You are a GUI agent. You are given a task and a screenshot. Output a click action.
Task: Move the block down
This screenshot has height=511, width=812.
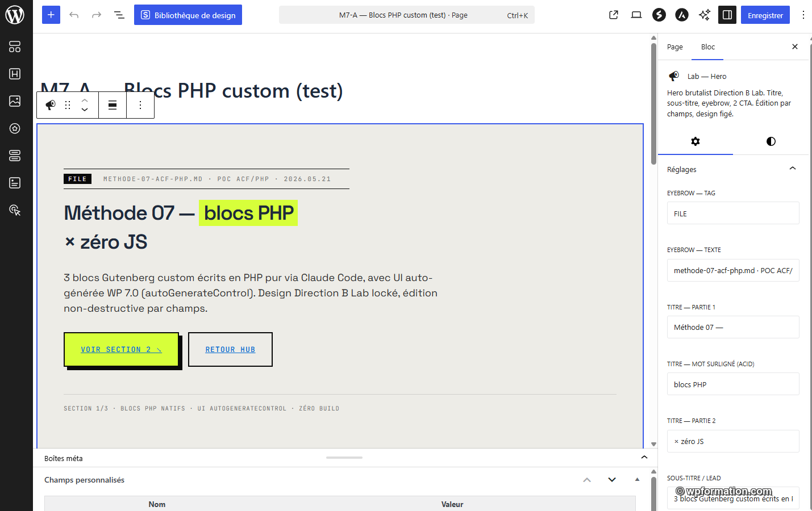(x=85, y=110)
